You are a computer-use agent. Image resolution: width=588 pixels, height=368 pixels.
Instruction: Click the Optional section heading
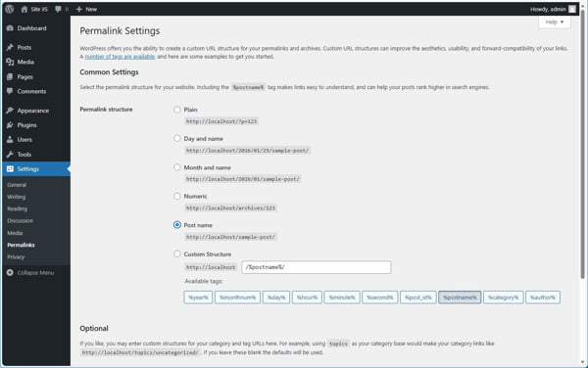[x=94, y=328]
